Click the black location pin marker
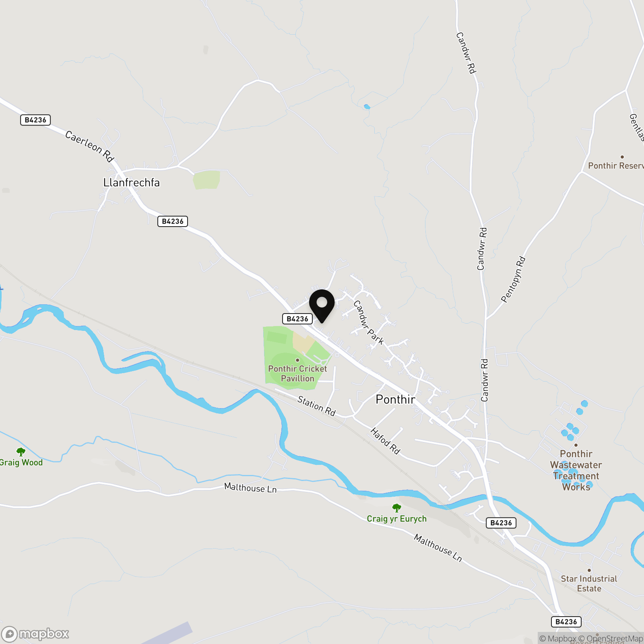The width and height of the screenshot is (644, 644). pos(322,306)
